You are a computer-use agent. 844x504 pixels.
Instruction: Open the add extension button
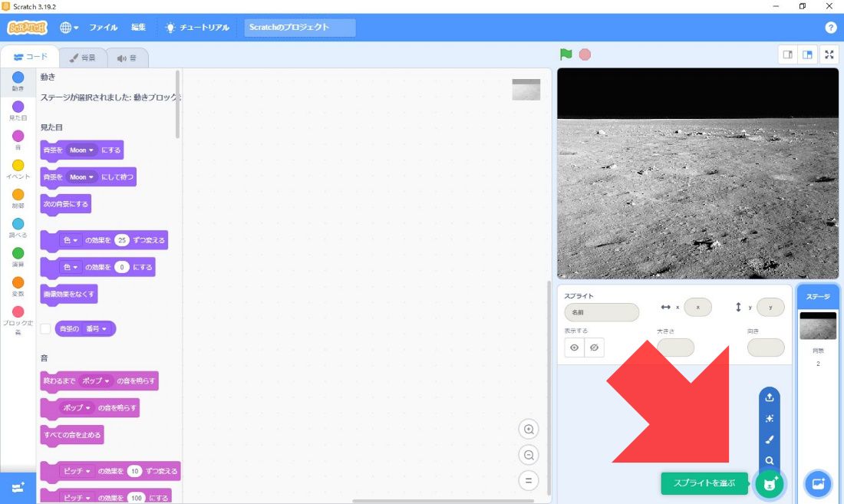point(18,488)
